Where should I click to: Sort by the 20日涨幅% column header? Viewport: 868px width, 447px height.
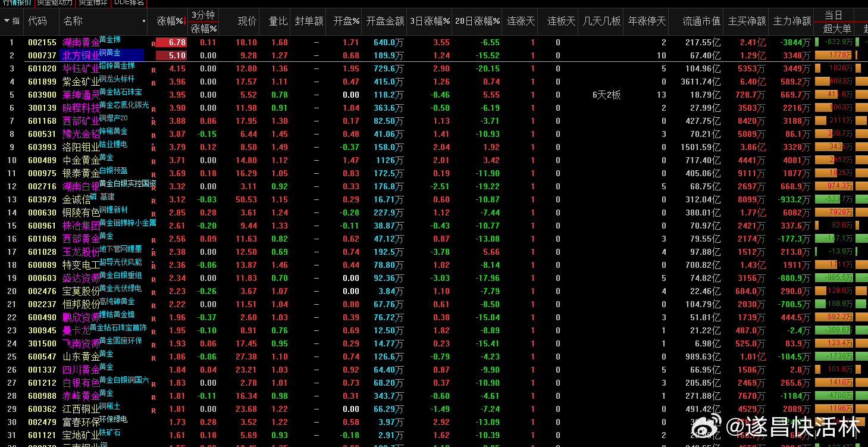pos(478,21)
